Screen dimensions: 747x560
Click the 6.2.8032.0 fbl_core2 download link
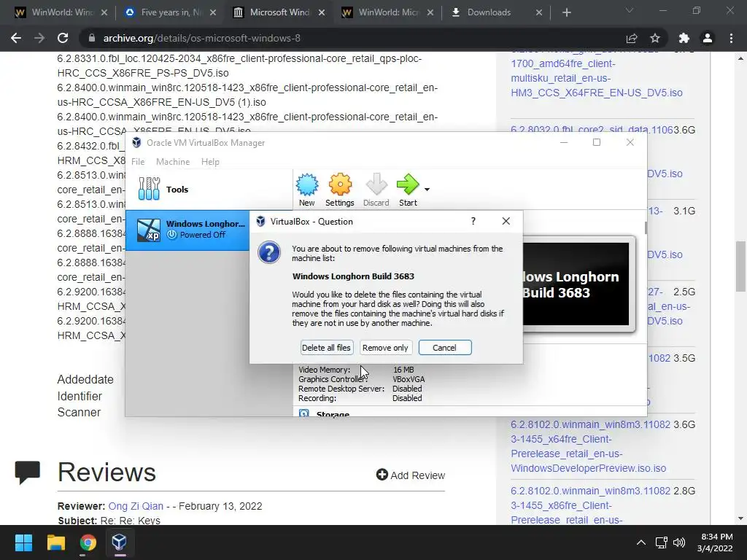click(x=592, y=130)
